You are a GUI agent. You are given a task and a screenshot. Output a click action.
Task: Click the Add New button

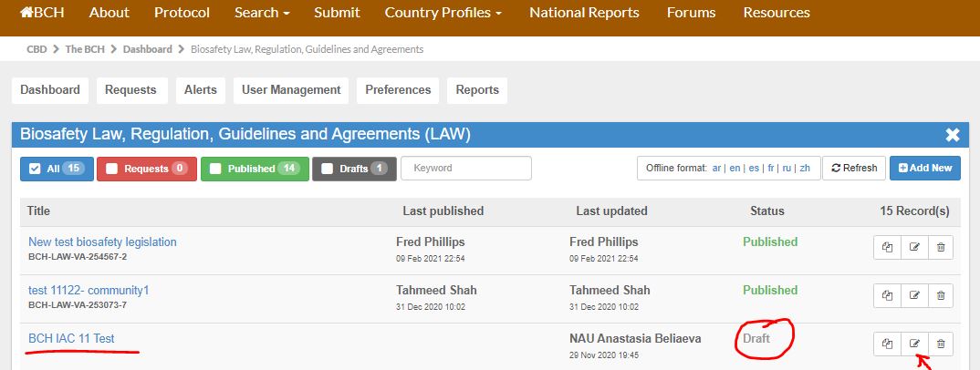pos(925,168)
